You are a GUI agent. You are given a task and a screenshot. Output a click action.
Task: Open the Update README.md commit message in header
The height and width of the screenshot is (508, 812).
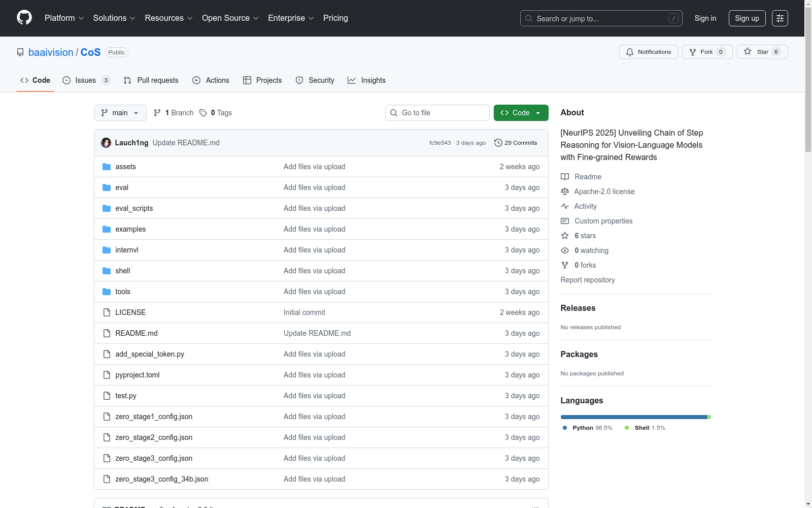tap(186, 143)
